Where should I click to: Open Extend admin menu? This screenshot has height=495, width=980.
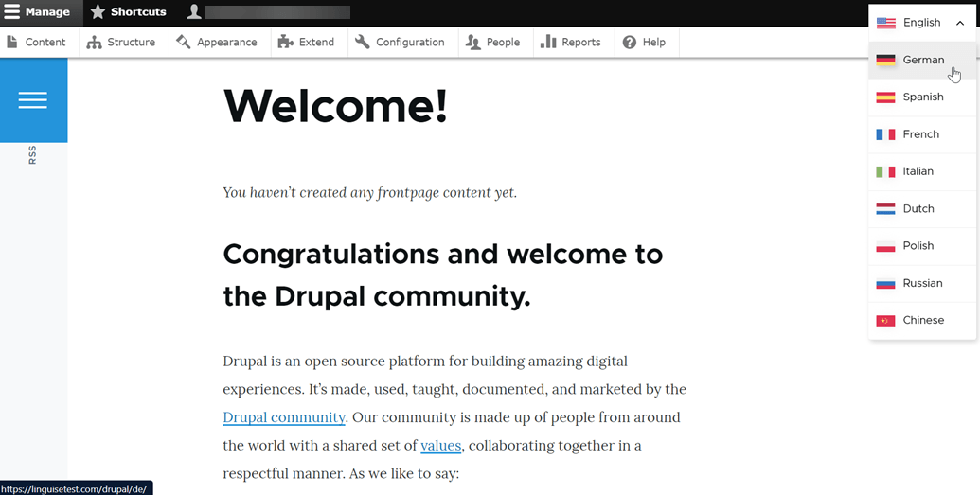[x=310, y=42]
